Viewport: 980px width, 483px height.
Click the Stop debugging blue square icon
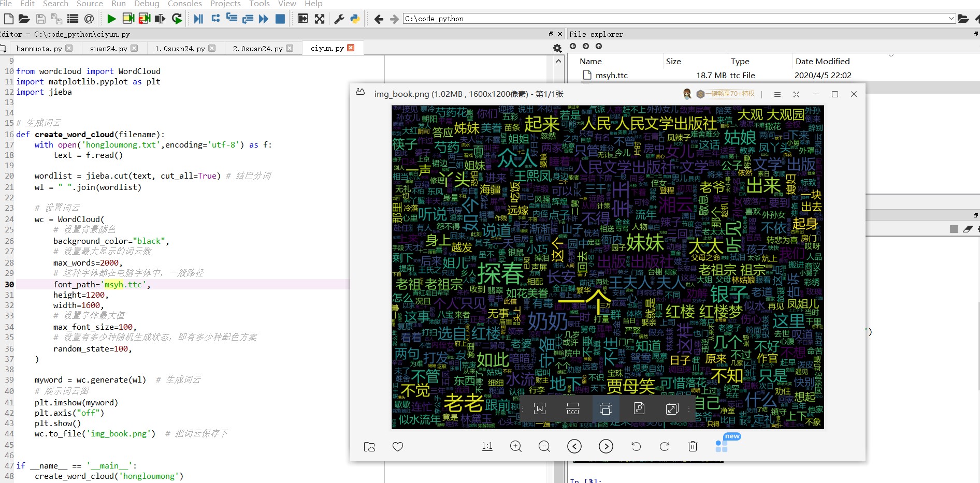(x=280, y=19)
